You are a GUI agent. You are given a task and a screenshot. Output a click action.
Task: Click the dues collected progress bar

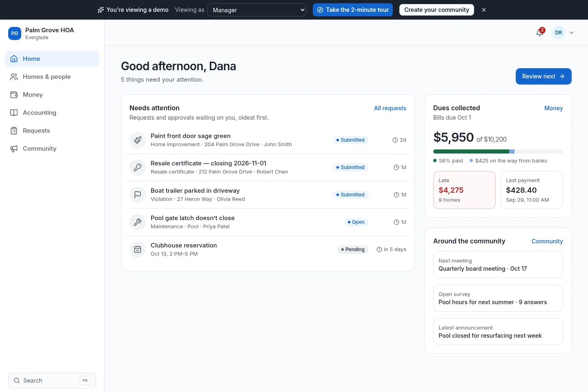[x=498, y=151]
